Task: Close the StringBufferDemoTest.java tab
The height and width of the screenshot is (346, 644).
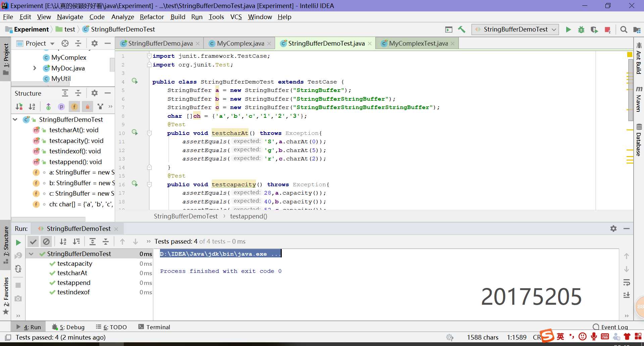Action: [x=370, y=44]
